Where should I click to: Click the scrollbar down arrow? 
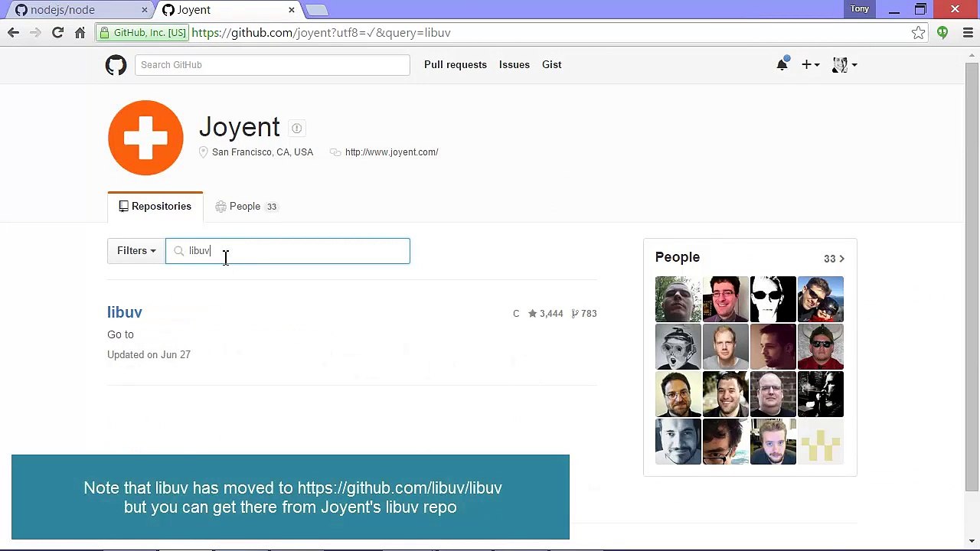[x=972, y=542]
